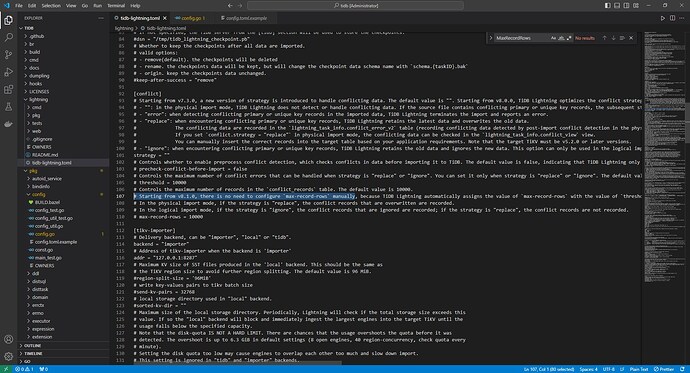Change indentation via Spaces: 4
Viewport: 690px width, 373px height.
pos(588,369)
